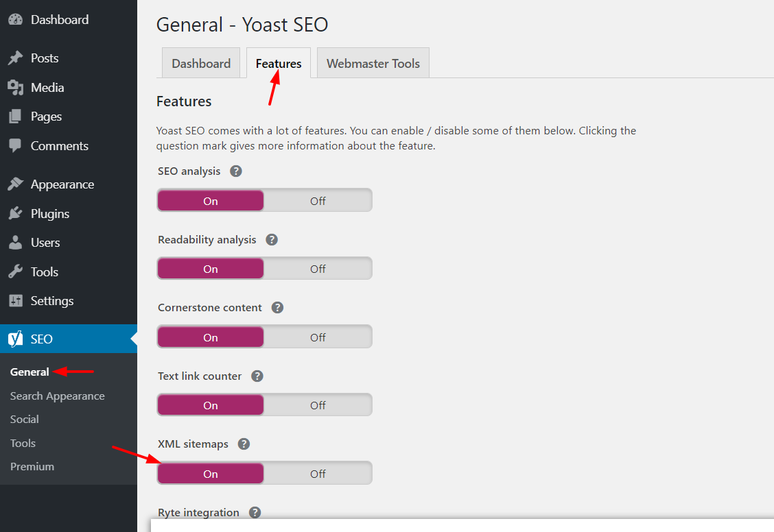The width and height of the screenshot is (774, 532).
Task: Click the Settings sliders icon
Action: coord(15,301)
